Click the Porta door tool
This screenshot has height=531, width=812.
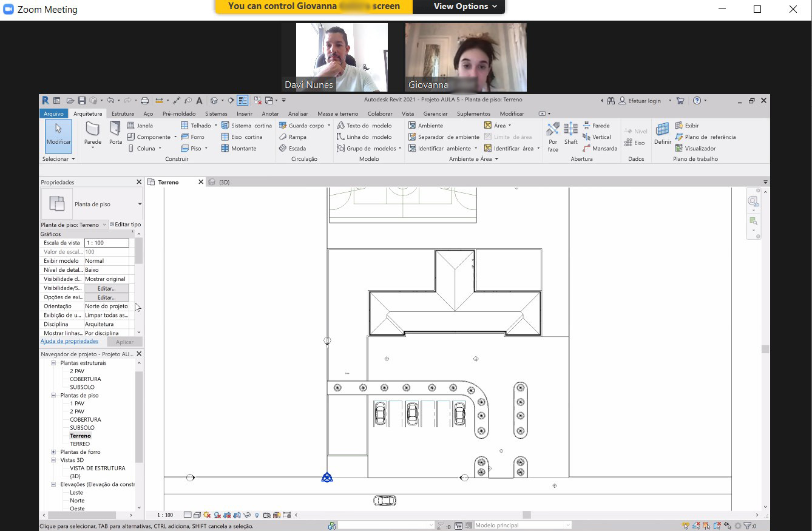115,133
